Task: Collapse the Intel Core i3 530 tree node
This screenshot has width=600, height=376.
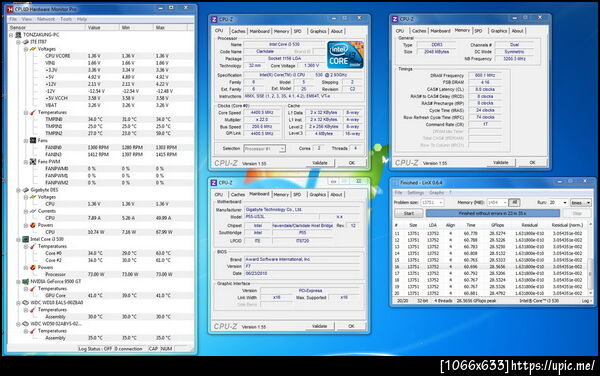Action: click(18, 239)
